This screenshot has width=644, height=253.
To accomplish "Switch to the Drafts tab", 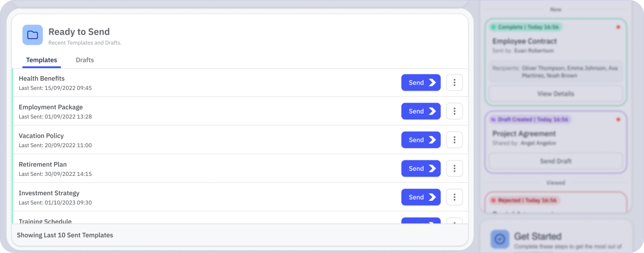I will tap(85, 60).
